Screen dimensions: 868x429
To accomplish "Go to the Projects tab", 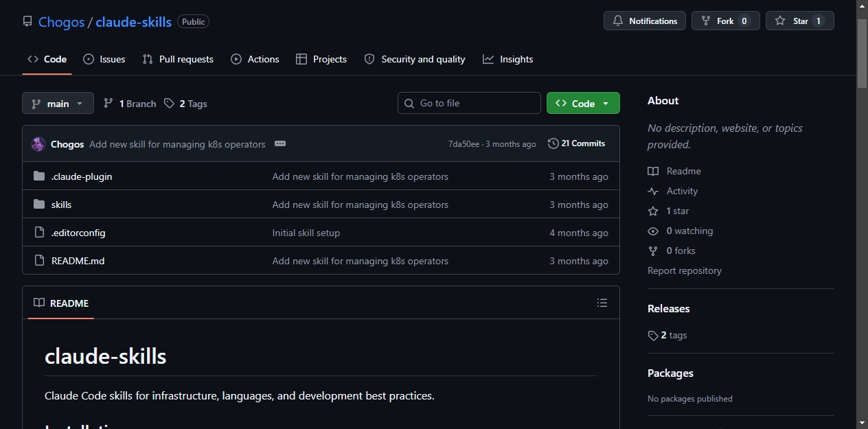I will [321, 59].
